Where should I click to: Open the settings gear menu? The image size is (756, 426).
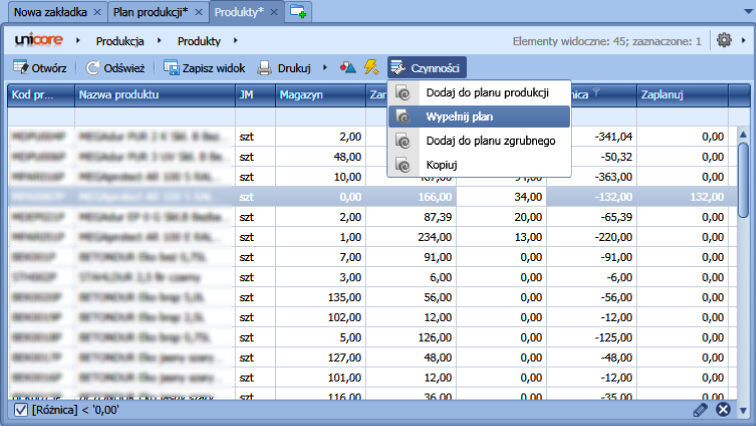(724, 41)
